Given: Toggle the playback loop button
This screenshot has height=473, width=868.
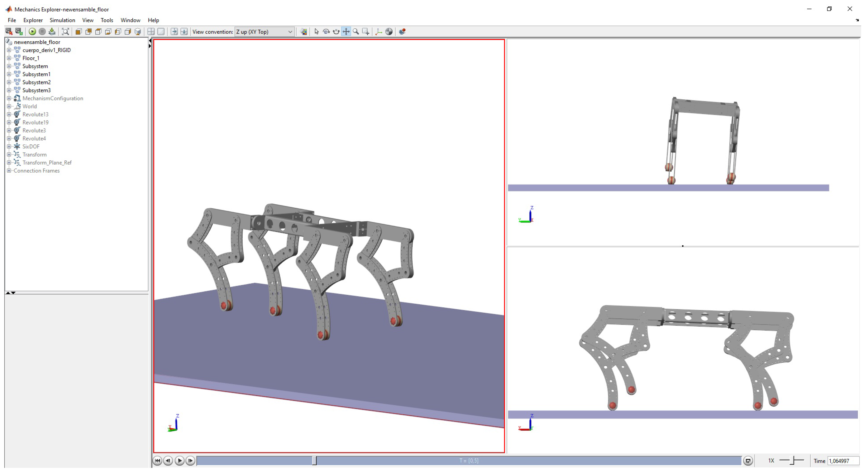Looking at the screenshot, I should pos(748,461).
